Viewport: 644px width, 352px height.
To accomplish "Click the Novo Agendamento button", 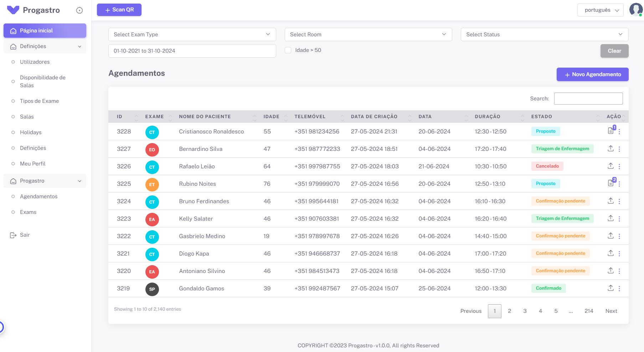I will [592, 74].
